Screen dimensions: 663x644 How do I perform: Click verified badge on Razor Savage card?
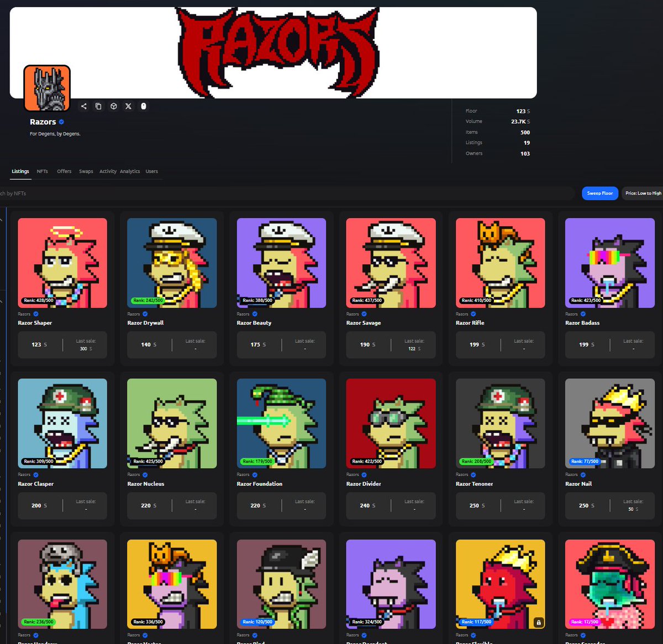point(364,314)
